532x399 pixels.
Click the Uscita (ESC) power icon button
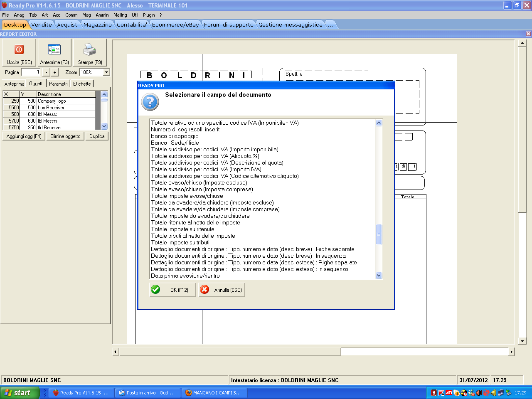pos(19,52)
